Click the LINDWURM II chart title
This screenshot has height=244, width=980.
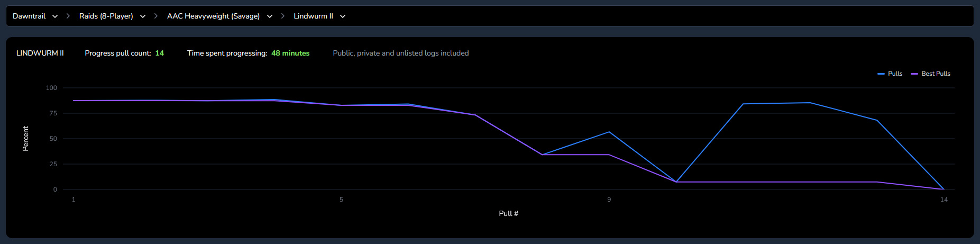pos(40,53)
